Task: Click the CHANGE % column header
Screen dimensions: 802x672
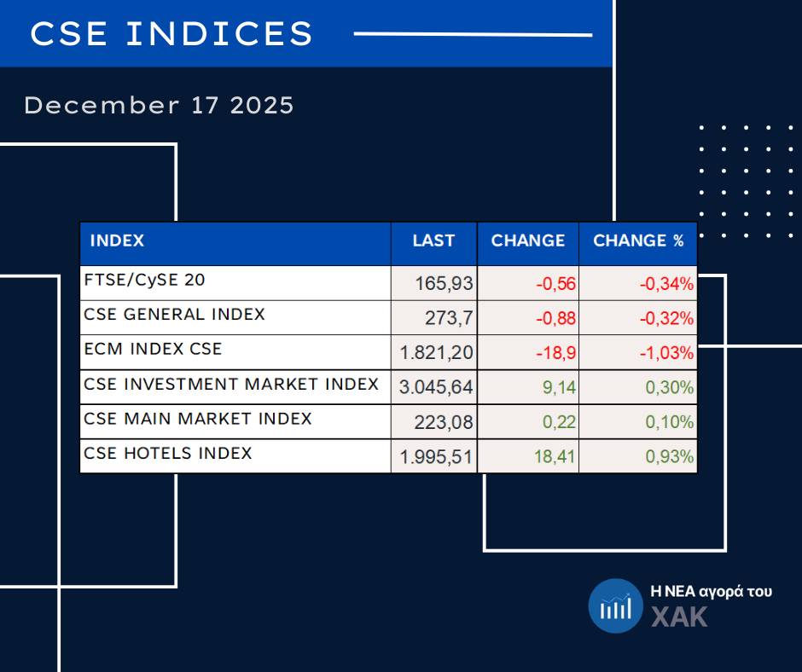Action: pos(638,240)
